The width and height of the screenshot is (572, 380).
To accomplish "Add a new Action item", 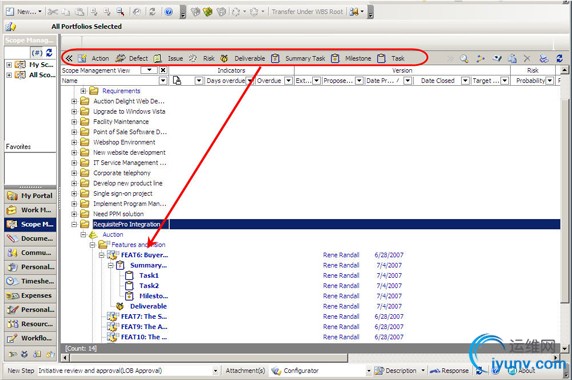I will [93, 58].
